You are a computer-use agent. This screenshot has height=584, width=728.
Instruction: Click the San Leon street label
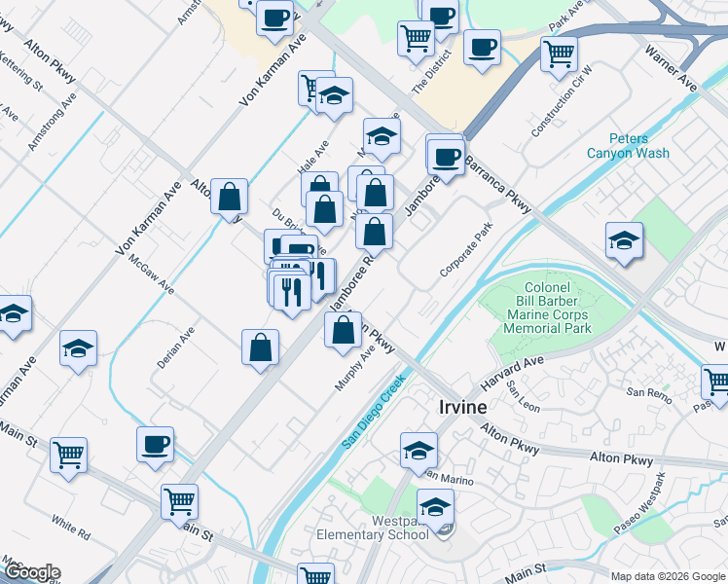[523, 396]
